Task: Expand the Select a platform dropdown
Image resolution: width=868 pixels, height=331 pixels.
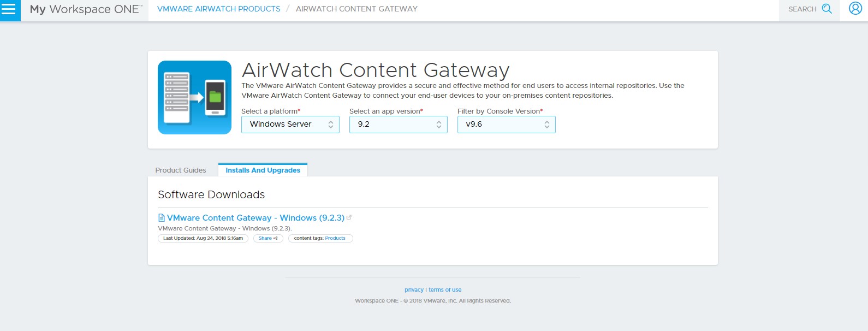Action: (290, 125)
